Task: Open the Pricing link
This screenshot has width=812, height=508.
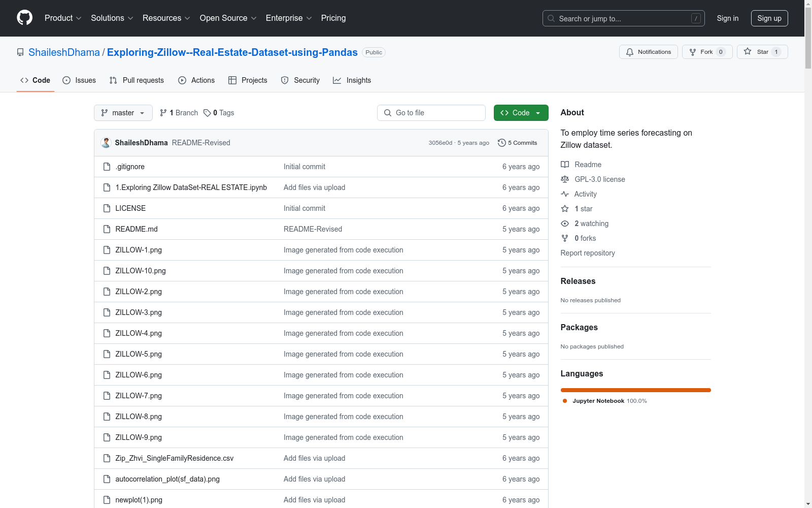Action: 333,18
